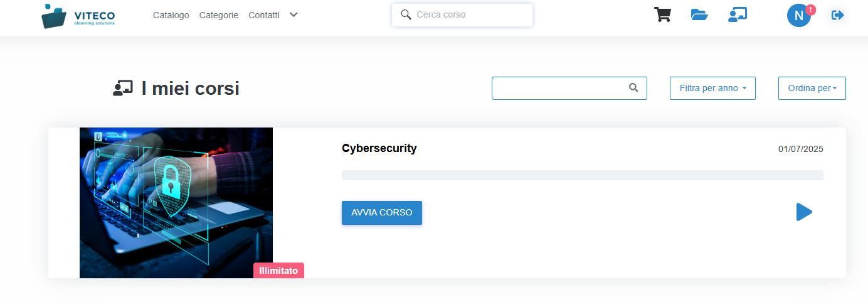Open the my courses presenter icon
The width and height of the screenshot is (868, 304).
tap(737, 14)
